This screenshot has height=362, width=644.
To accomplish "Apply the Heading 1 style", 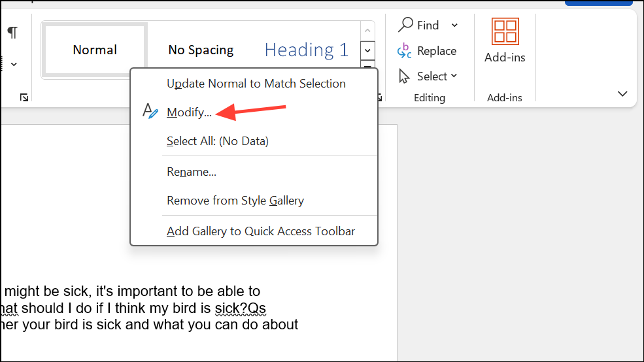I will click(307, 50).
